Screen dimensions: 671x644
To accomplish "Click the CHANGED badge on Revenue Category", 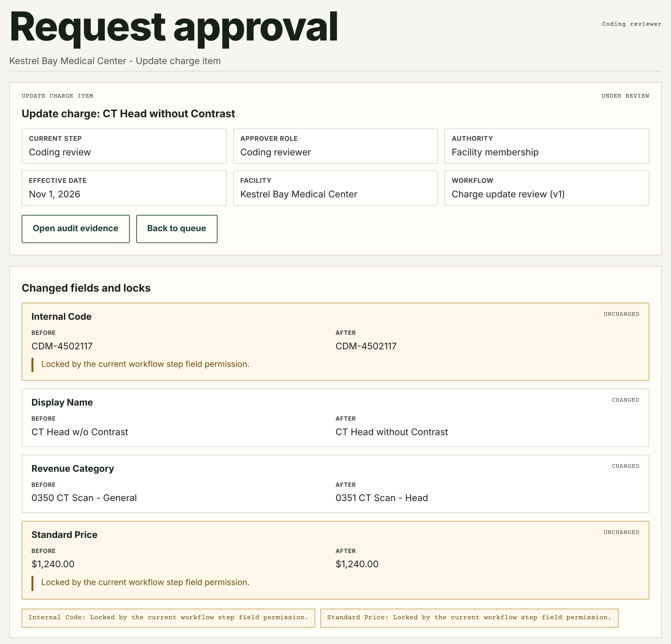I will point(625,466).
